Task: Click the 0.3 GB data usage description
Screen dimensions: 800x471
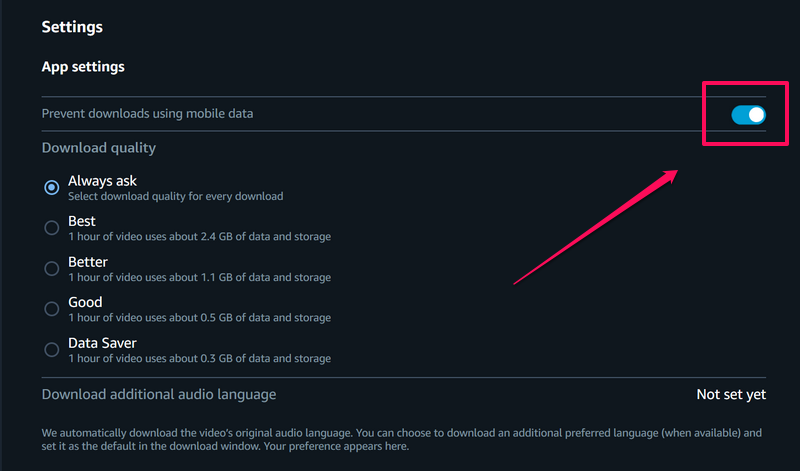Action: coord(199,358)
